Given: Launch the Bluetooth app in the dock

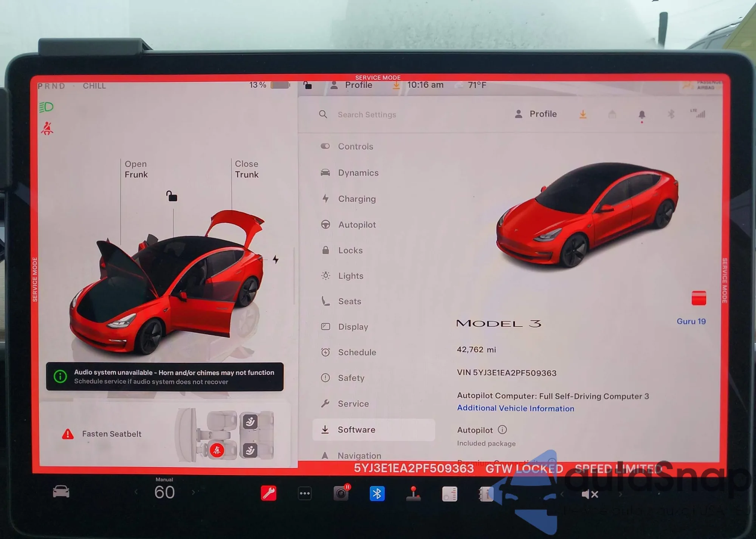Looking at the screenshot, I should click(377, 493).
